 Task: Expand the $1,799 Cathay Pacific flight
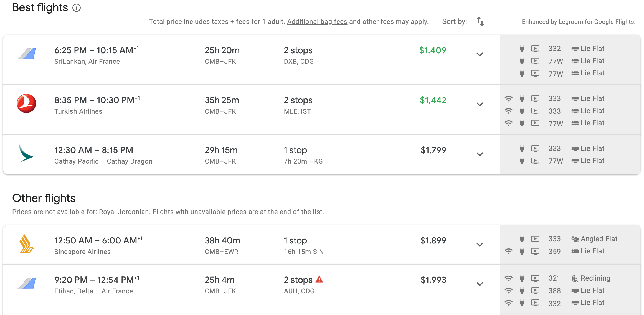[x=480, y=154]
